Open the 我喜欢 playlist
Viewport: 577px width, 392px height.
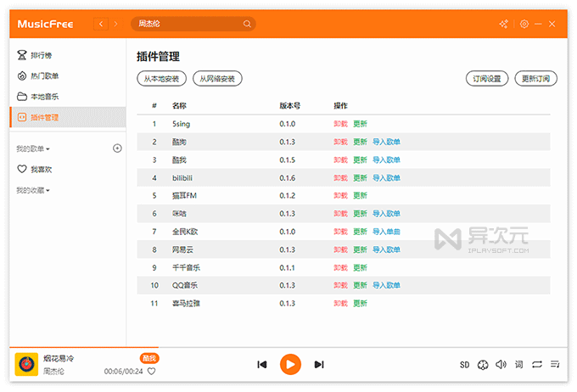[x=68, y=169]
